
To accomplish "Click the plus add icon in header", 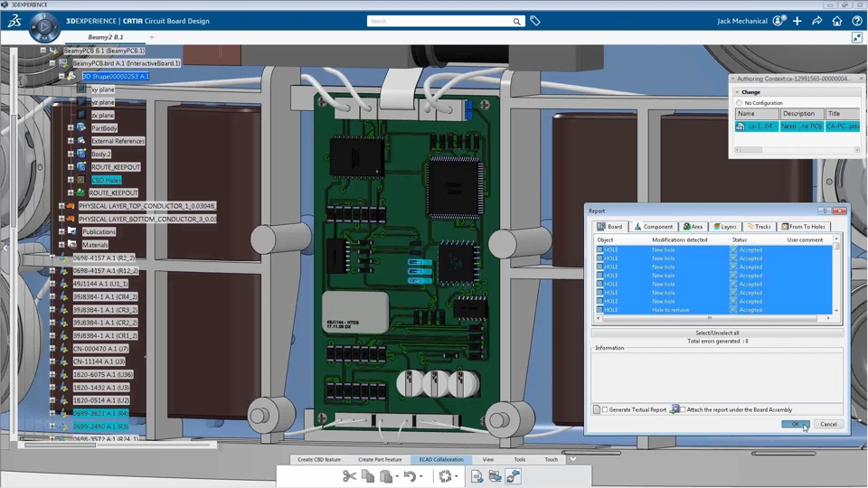I will (x=797, y=21).
